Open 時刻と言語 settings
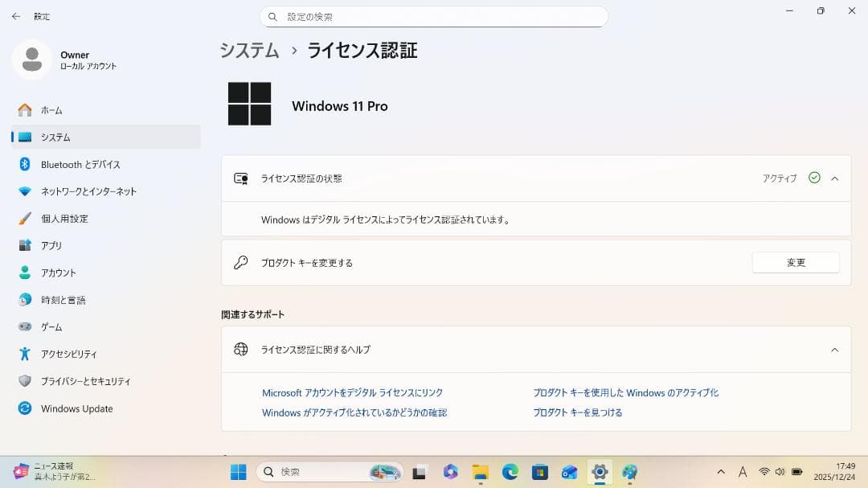This screenshot has width=868, height=488. point(106,300)
